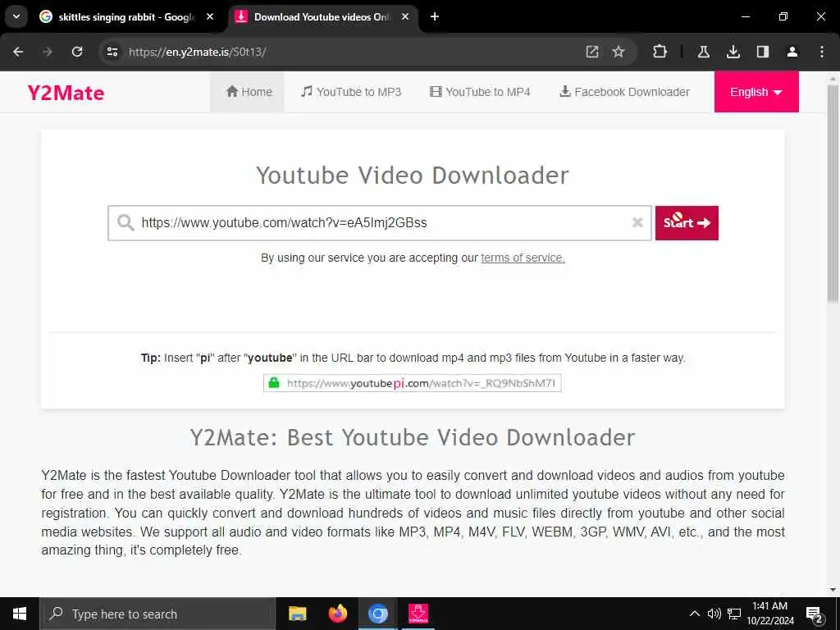The height and width of the screenshot is (630, 840).
Task: Open YouTube to MP4 page
Action: click(479, 92)
